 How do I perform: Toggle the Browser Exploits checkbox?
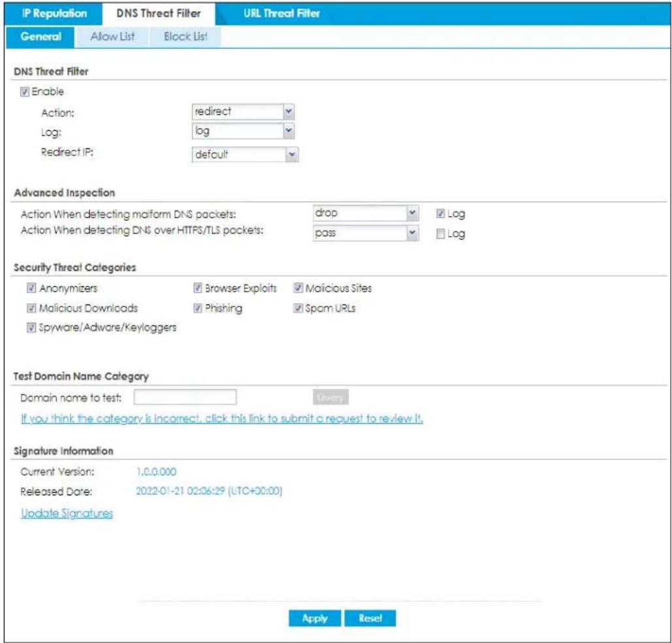point(198,288)
